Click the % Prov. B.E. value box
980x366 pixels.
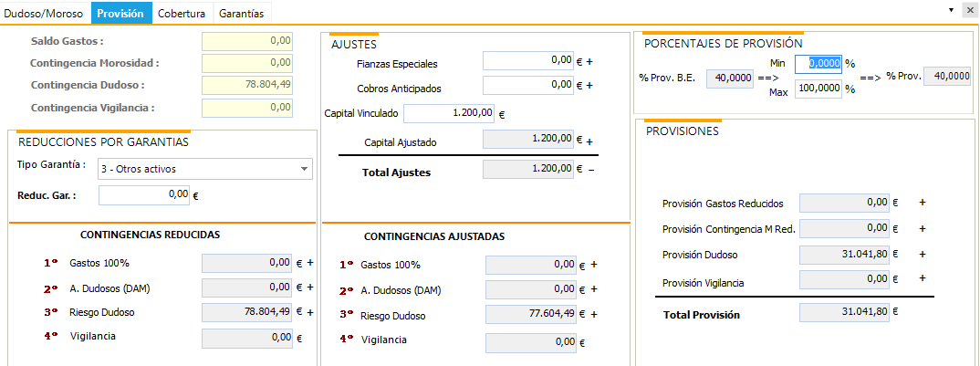point(729,78)
